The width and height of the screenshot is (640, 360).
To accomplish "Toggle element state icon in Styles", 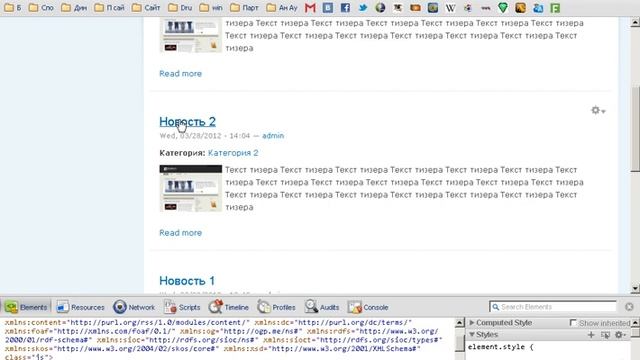I will pos(605,335).
